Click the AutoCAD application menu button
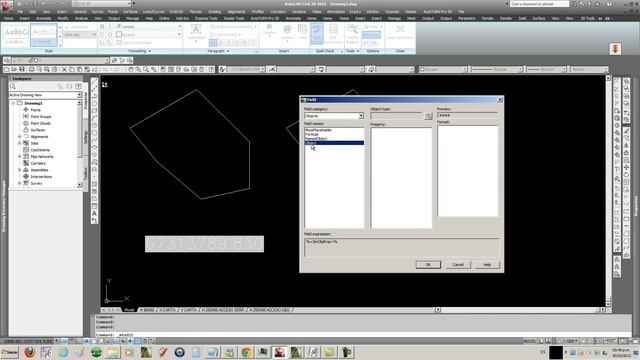The image size is (640, 360). coord(7,7)
